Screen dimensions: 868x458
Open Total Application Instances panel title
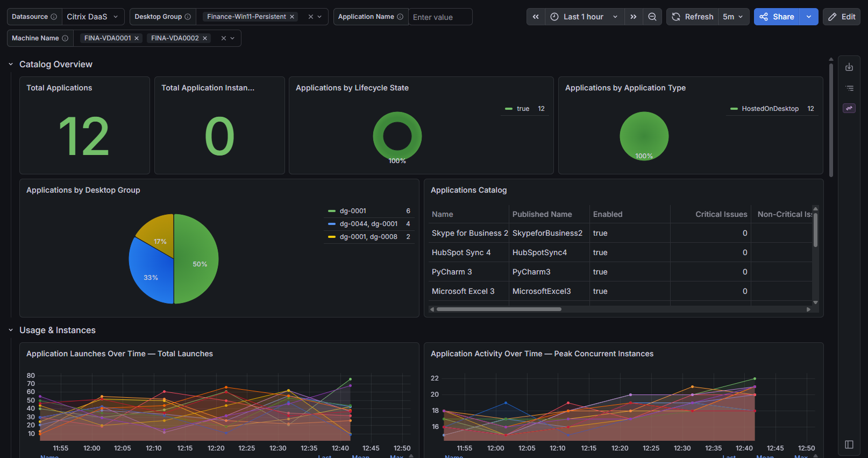(208, 88)
